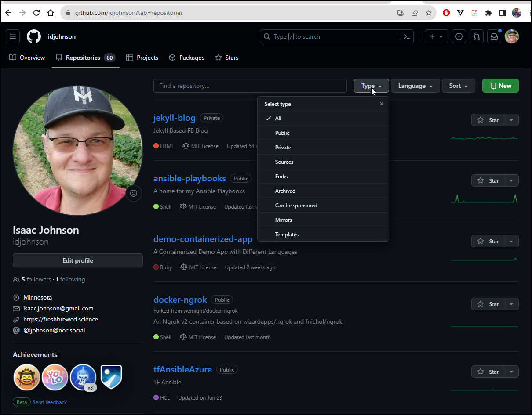
Task: Click the Send feedback link
Action: 50,402
